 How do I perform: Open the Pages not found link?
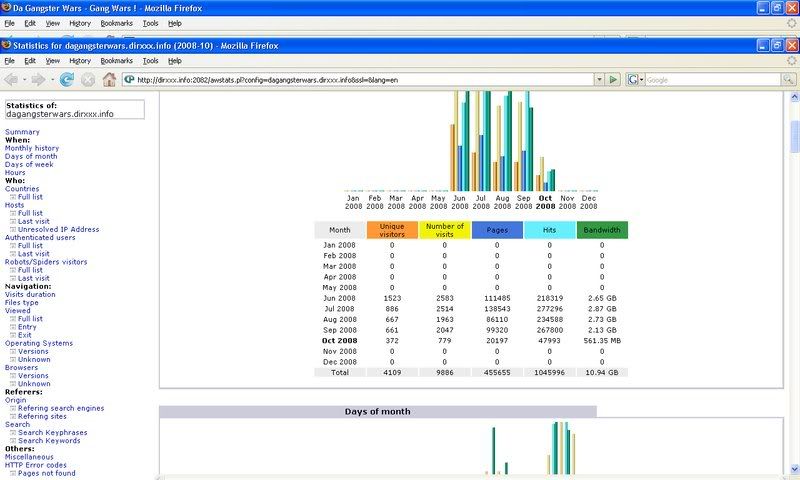coord(47,472)
